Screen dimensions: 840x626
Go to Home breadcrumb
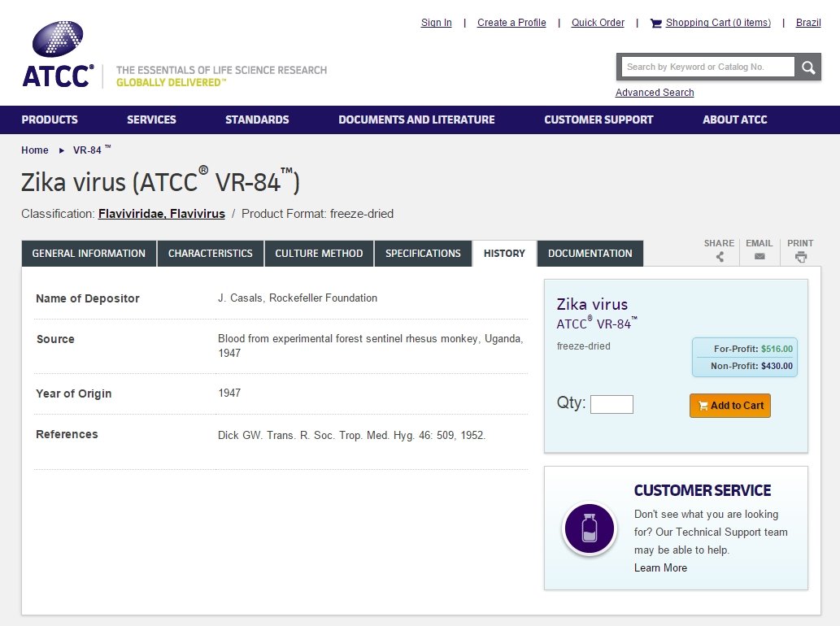click(x=35, y=150)
